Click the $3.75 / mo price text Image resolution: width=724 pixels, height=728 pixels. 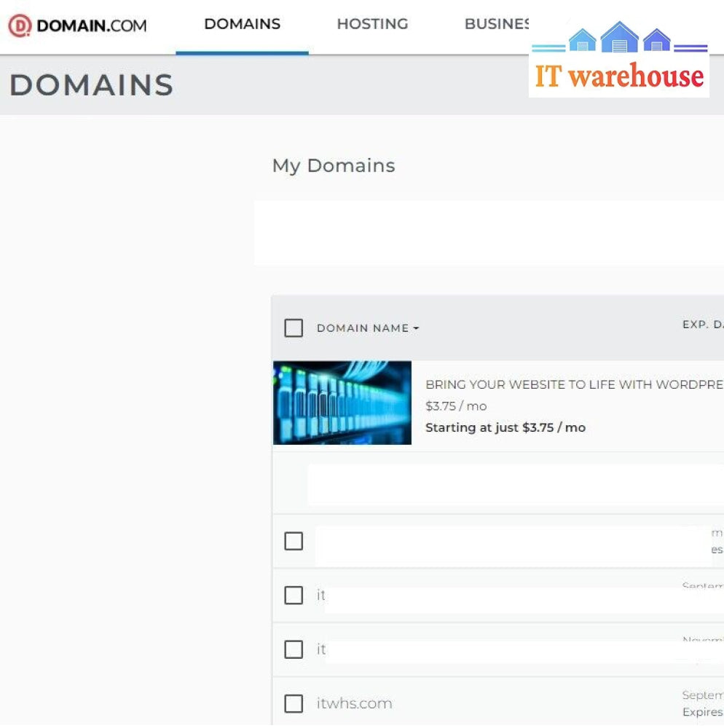(x=456, y=406)
